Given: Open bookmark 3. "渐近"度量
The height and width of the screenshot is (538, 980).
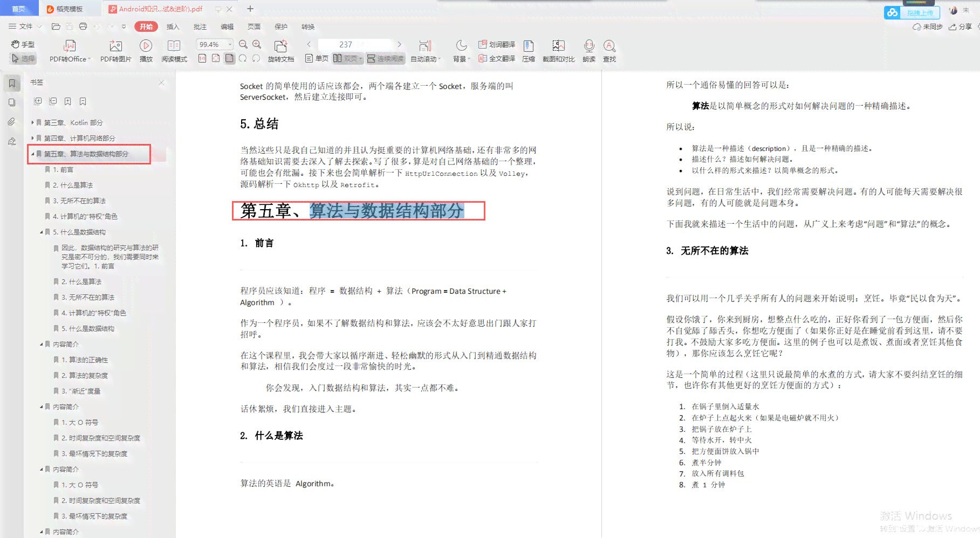Looking at the screenshot, I should pos(81,391).
